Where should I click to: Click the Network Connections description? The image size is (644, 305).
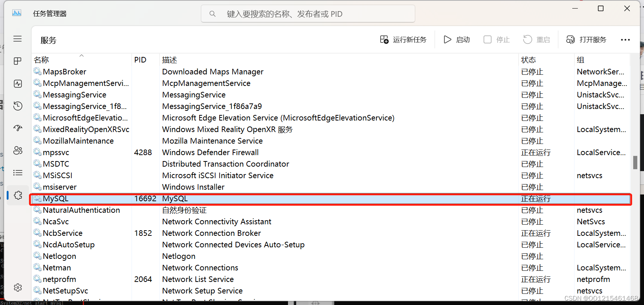coord(200,268)
